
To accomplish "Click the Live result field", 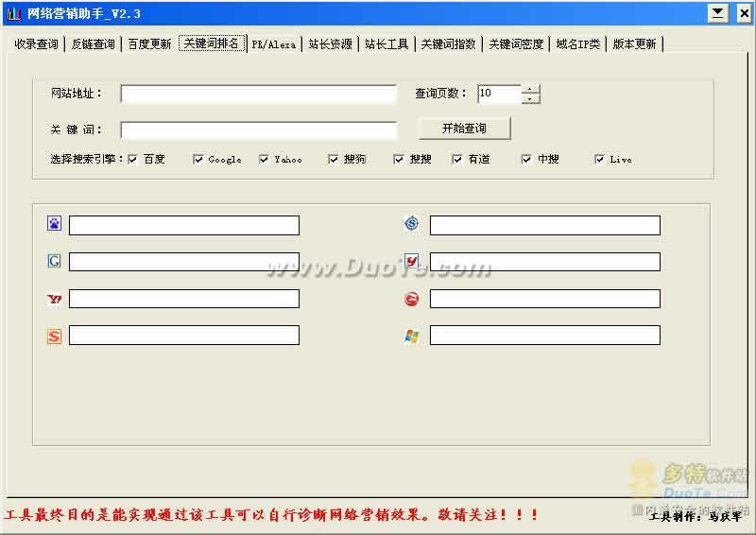I will tap(545, 336).
